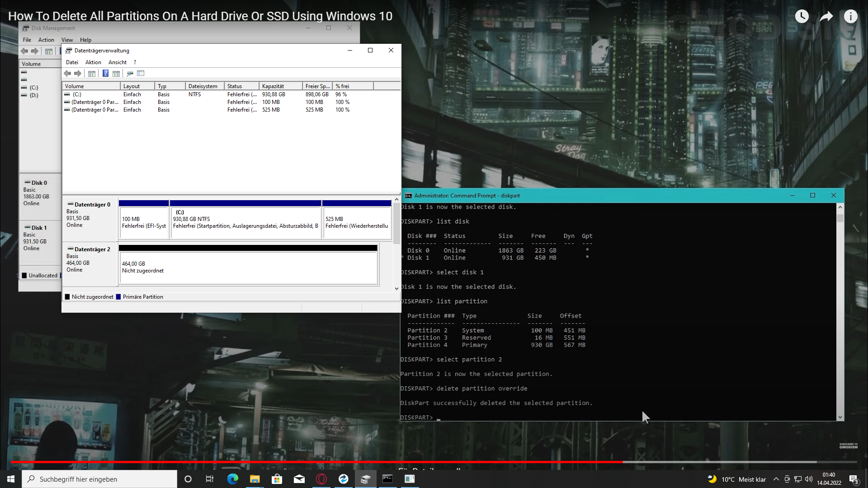Select the 930,88 GB NTFS (C:) partition block
This screenshot has height=488, width=868.
coord(245,221)
